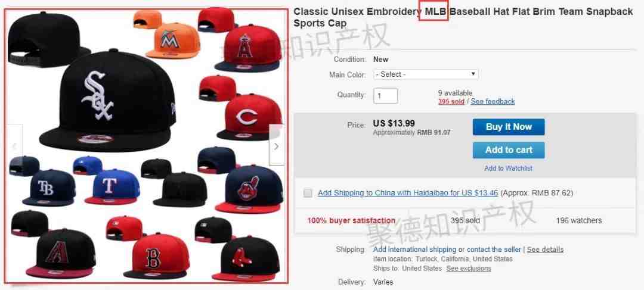Click the Add to Watchlist link
This screenshot has width=644, height=290.
508,168
